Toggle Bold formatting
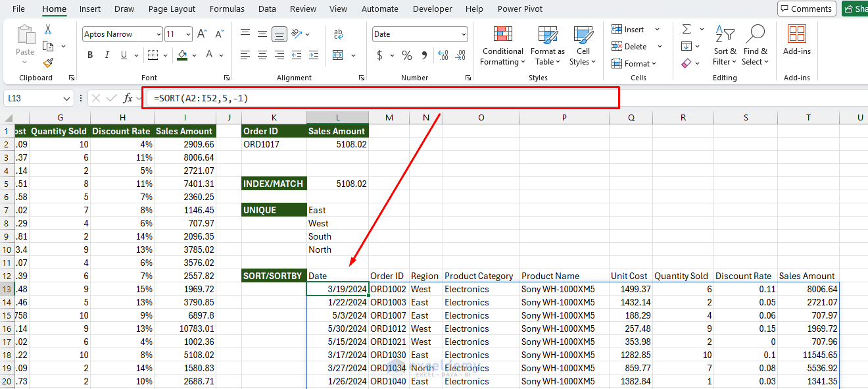 [x=89, y=55]
